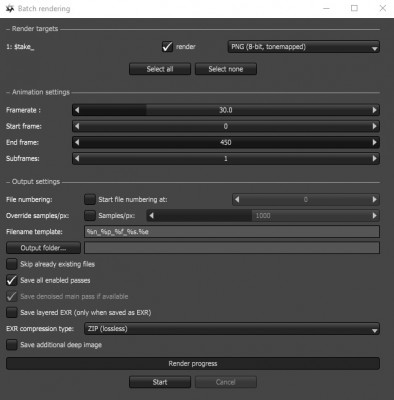Expand the EXR compression type dropdown

coord(232,329)
